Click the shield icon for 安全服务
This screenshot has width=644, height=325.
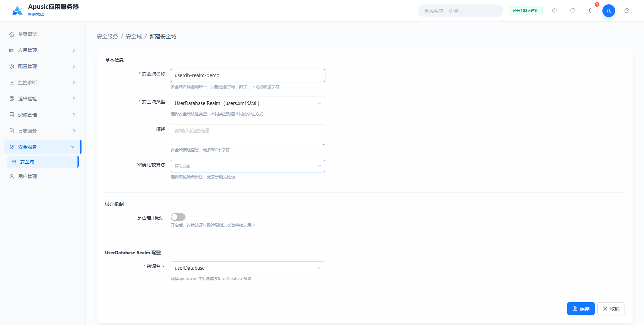12,147
